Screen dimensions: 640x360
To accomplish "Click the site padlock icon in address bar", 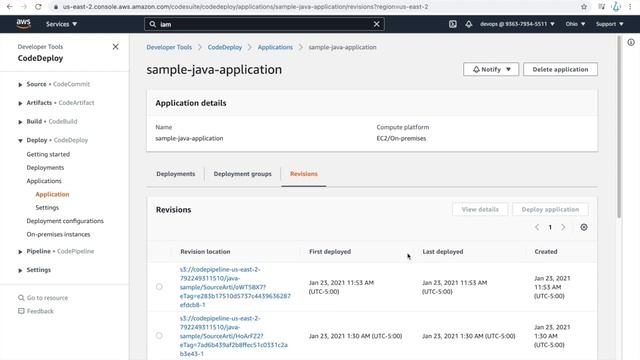I will point(56,7).
